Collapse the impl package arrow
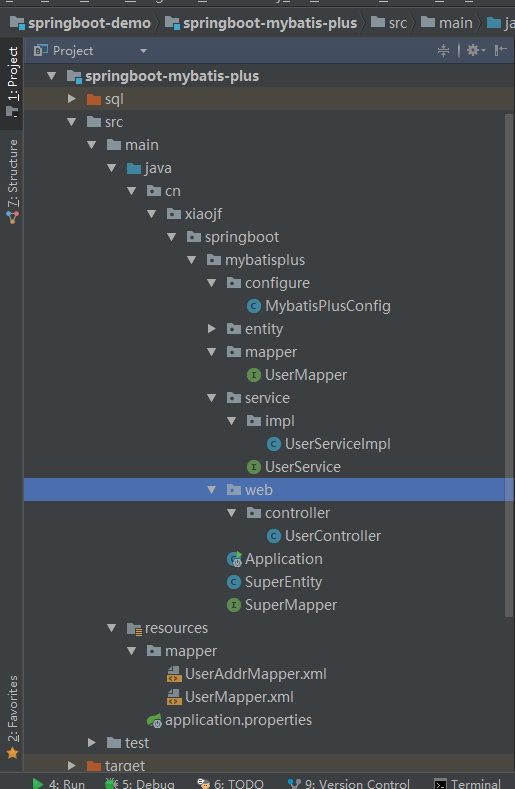515x789 pixels. [x=232, y=421]
